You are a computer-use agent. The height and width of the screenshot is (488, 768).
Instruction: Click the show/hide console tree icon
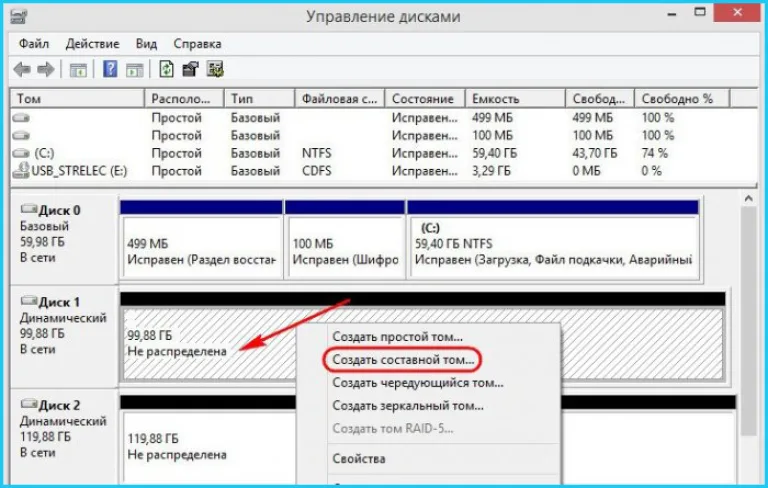[78, 70]
